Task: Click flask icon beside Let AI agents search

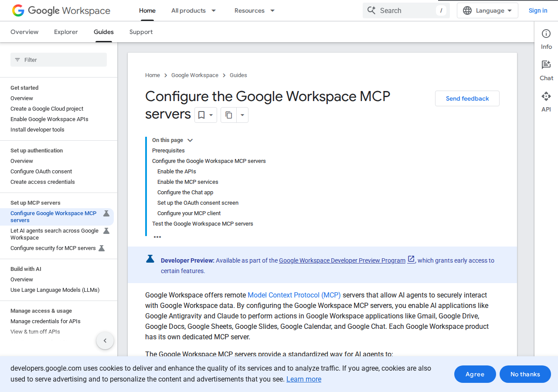Action: click(106, 231)
